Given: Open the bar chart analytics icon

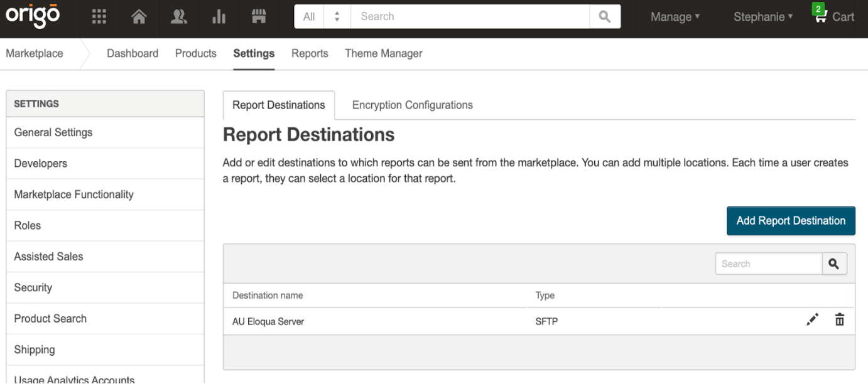Looking at the screenshot, I should click(219, 17).
